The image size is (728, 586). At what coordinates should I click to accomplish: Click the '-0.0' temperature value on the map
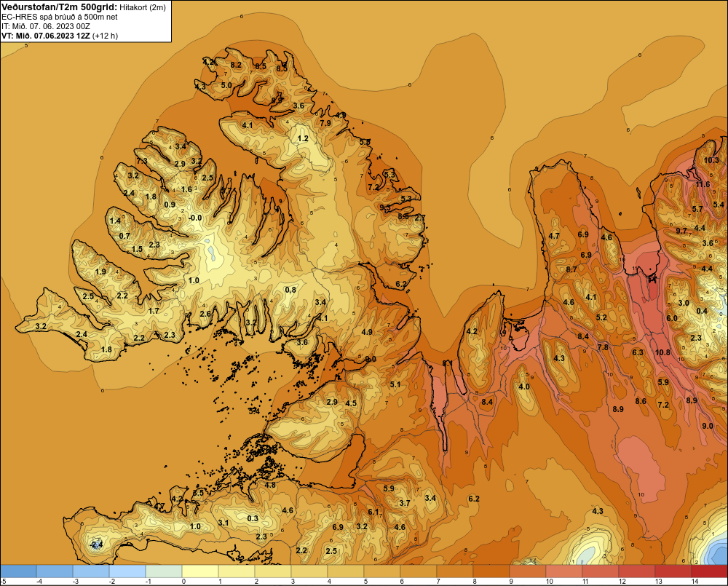[x=195, y=218]
